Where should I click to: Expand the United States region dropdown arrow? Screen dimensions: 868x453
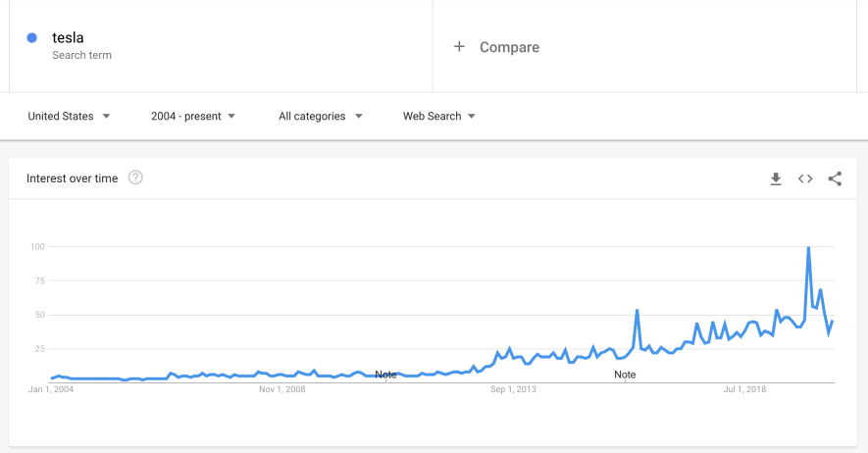(x=106, y=116)
